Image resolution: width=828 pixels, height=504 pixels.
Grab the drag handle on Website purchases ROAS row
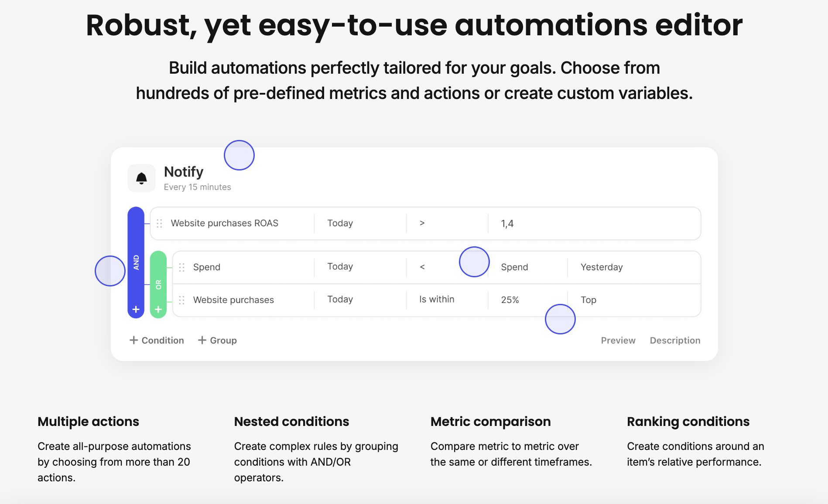(160, 223)
